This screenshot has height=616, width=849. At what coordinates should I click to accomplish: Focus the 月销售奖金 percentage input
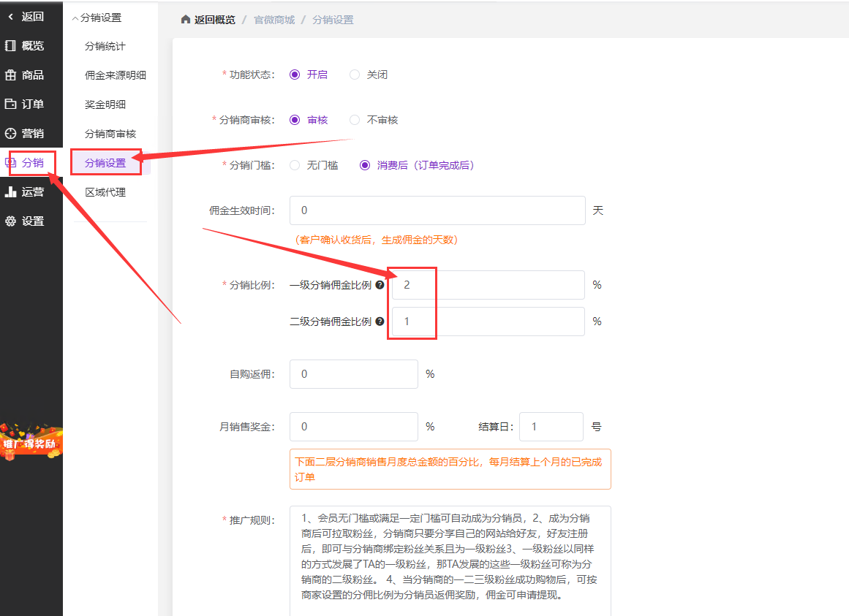354,427
